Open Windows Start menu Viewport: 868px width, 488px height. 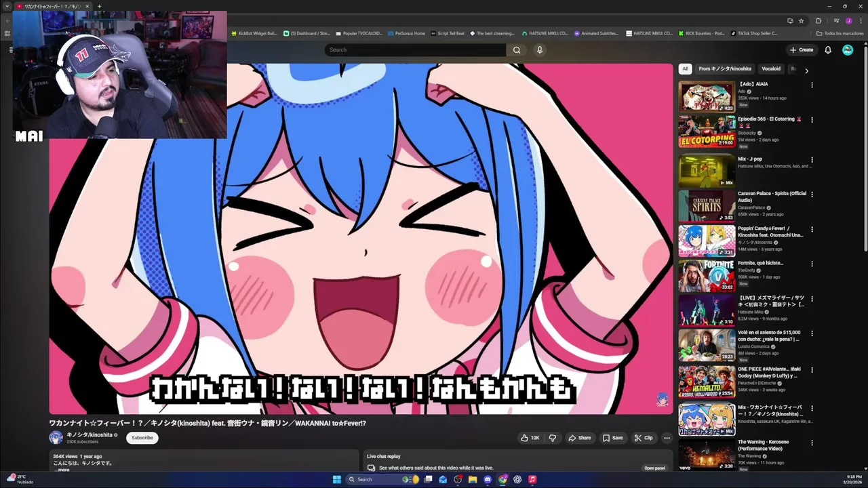[x=337, y=479]
